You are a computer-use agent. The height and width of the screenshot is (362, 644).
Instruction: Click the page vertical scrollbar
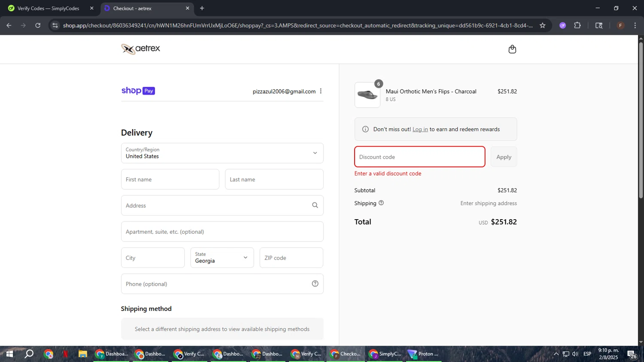coord(641,120)
